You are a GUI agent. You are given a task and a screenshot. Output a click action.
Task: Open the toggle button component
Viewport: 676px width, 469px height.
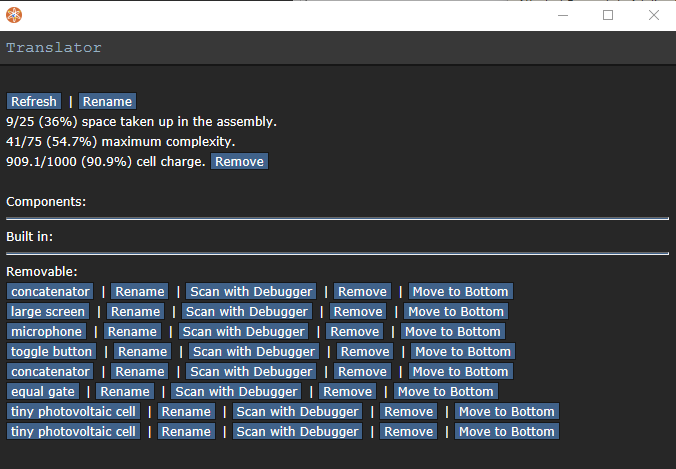coord(51,351)
